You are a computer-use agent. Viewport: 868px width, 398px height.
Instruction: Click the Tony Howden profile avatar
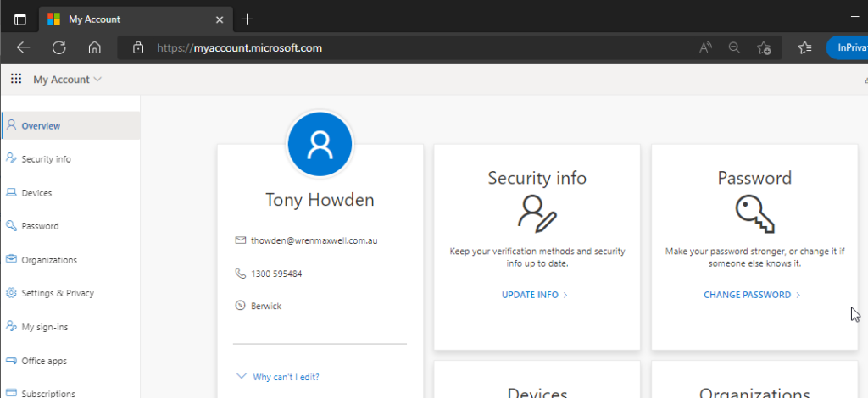[320, 144]
